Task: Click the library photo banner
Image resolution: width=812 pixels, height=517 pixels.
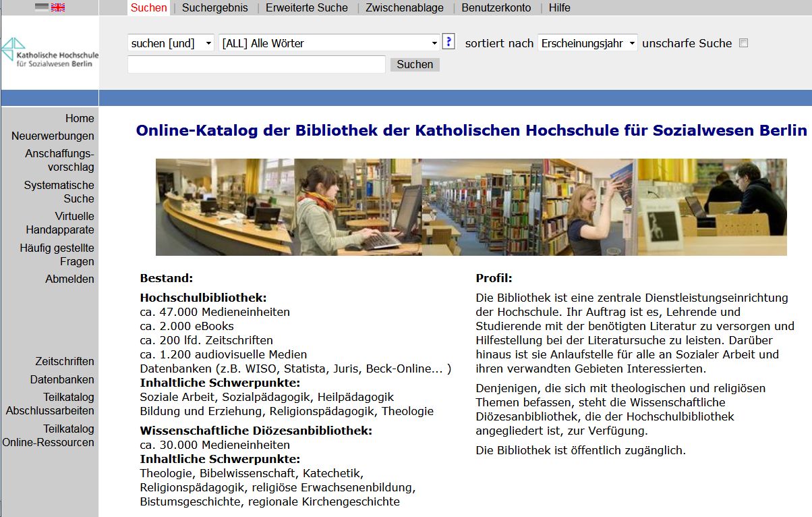Action: (471, 207)
